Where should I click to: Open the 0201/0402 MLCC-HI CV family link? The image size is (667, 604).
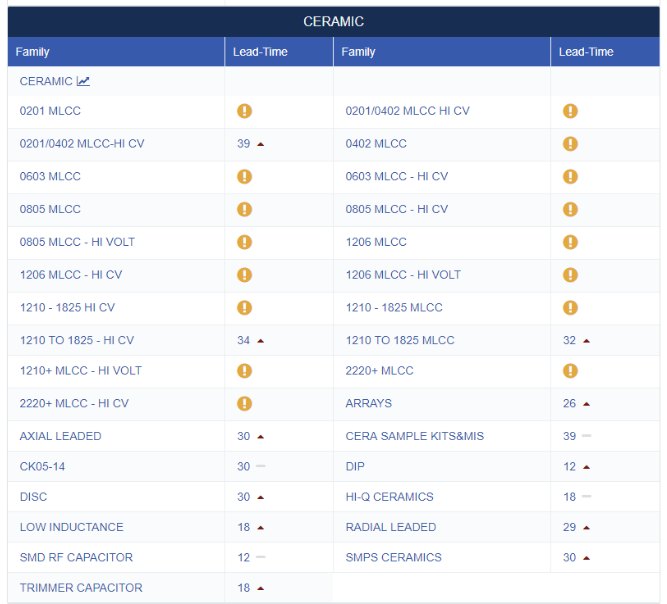82,144
